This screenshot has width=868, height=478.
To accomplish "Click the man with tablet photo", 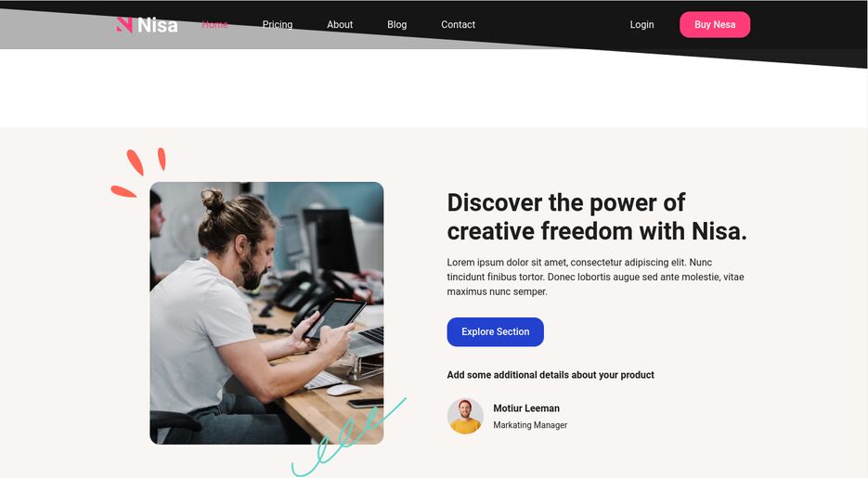I will [266, 313].
